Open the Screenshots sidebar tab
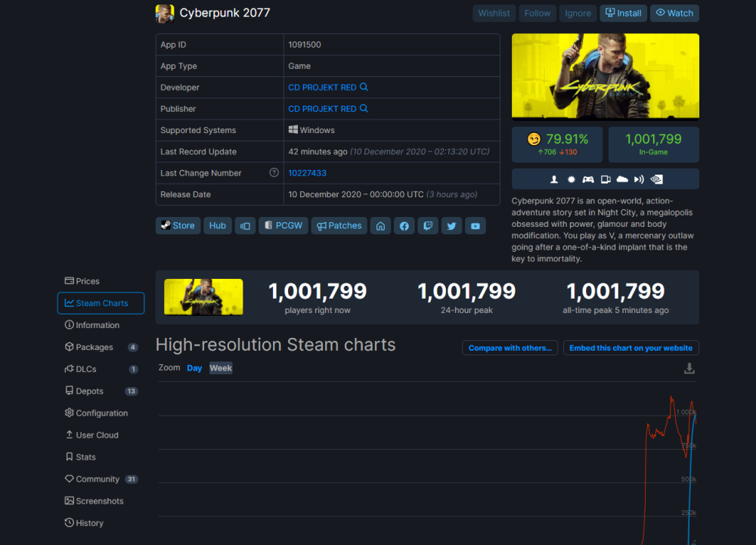Screen dimensions: 756x545 101,501
